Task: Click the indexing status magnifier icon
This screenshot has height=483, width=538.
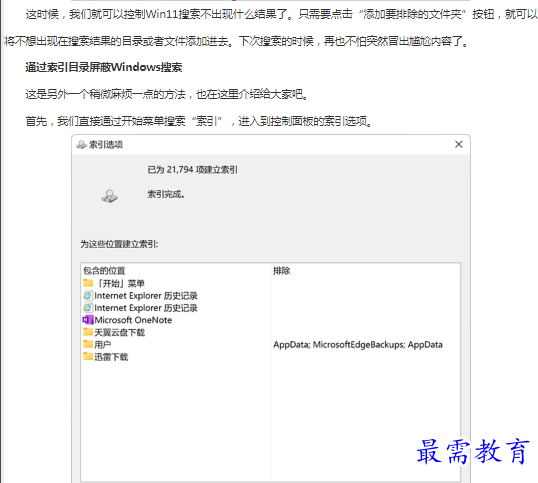Action: (x=110, y=196)
